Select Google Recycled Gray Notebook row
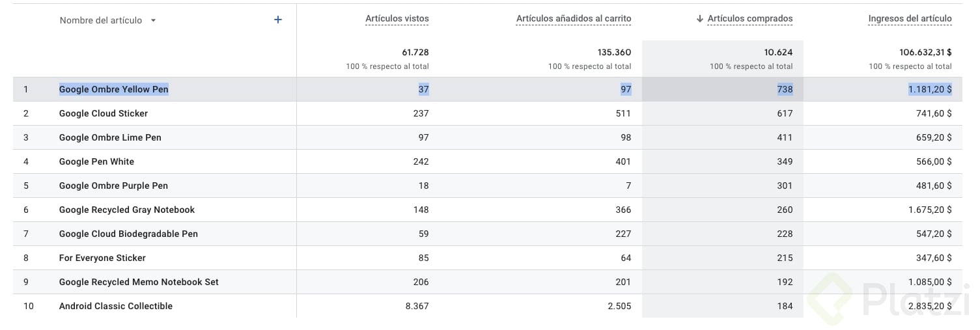This screenshot has width=980, height=330. click(127, 210)
